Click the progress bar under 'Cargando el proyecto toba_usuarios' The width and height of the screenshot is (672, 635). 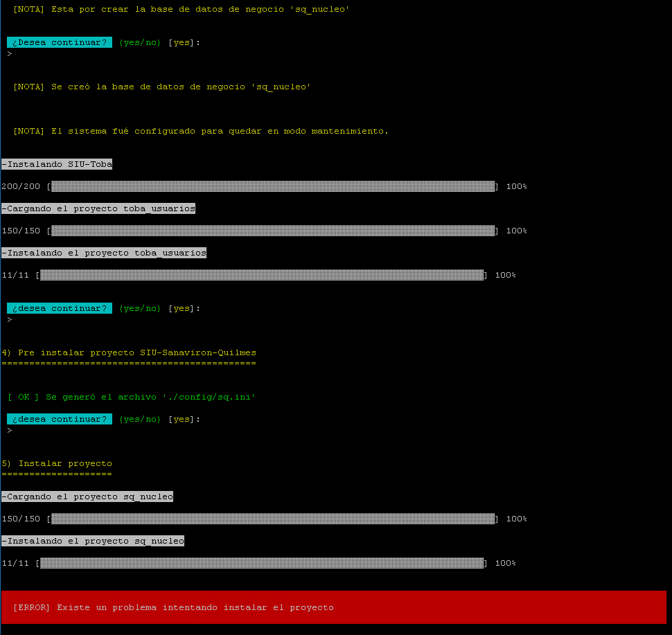pyautogui.click(x=273, y=231)
